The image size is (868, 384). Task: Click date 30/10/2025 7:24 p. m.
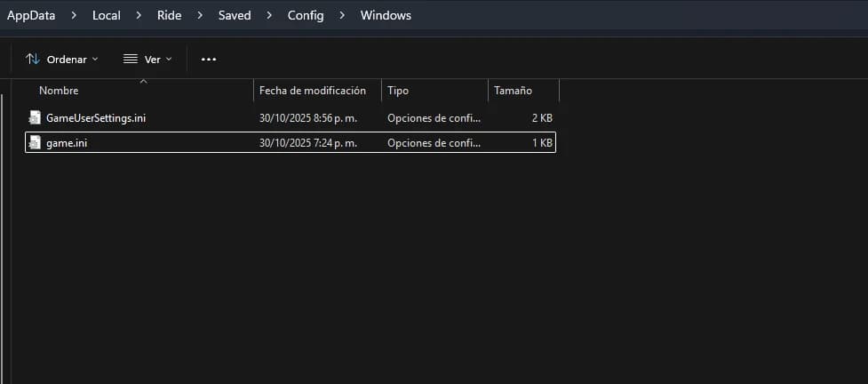(x=308, y=143)
